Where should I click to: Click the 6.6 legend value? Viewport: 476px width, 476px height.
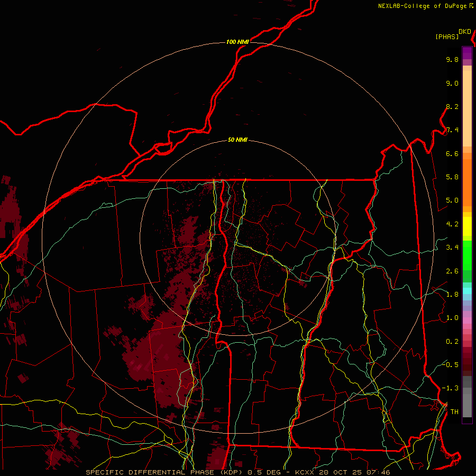pyautogui.click(x=452, y=153)
